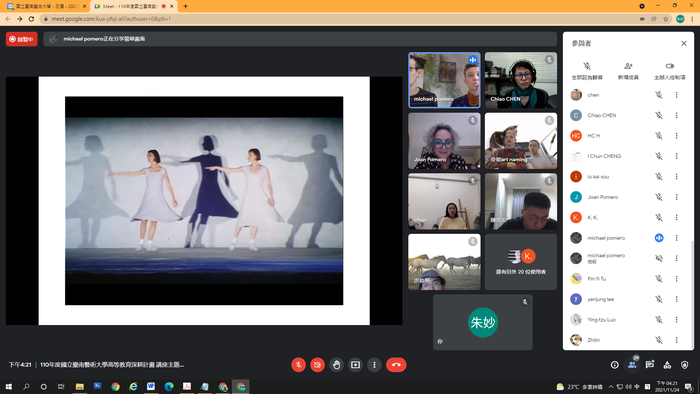Select michael pomero video tile
The width and height of the screenshot is (700, 394).
[x=444, y=80]
